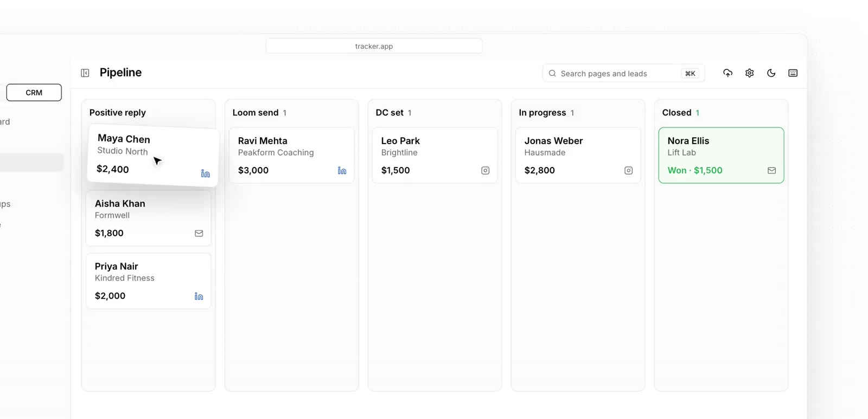The image size is (868, 419).
Task: Click the email icon on Aisha Khan's card
Action: click(x=199, y=234)
